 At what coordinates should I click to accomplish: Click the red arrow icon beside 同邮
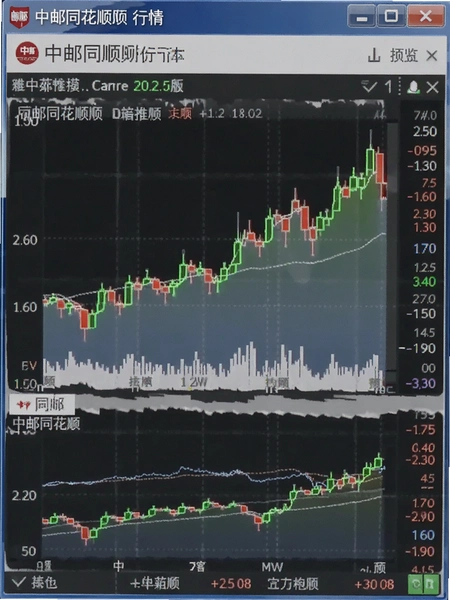[x=23, y=405]
